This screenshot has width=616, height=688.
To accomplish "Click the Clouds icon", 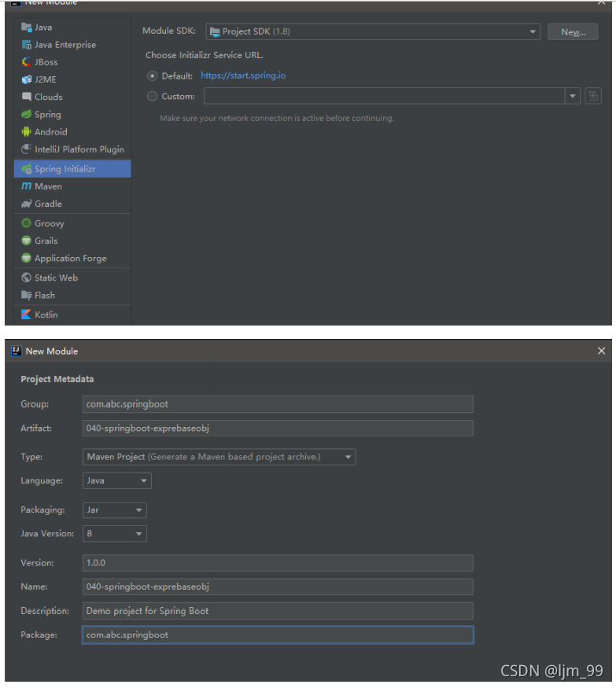I will 26,97.
